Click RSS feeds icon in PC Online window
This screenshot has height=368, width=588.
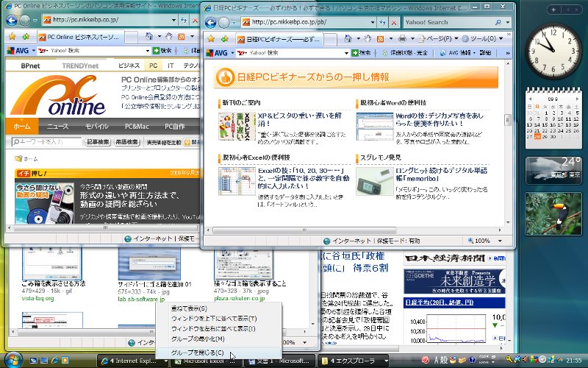[182, 36]
